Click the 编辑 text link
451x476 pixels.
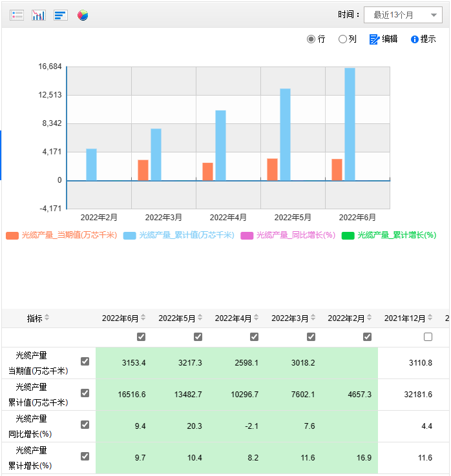point(390,39)
